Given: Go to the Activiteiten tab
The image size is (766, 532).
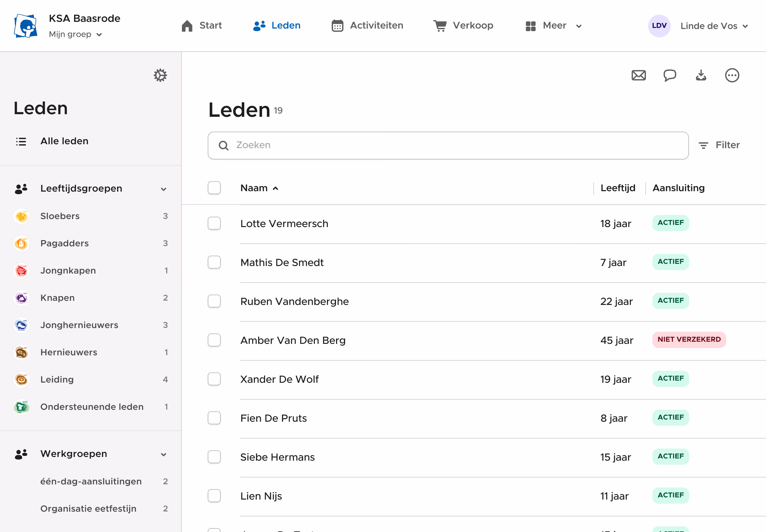Looking at the screenshot, I should (x=367, y=26).
